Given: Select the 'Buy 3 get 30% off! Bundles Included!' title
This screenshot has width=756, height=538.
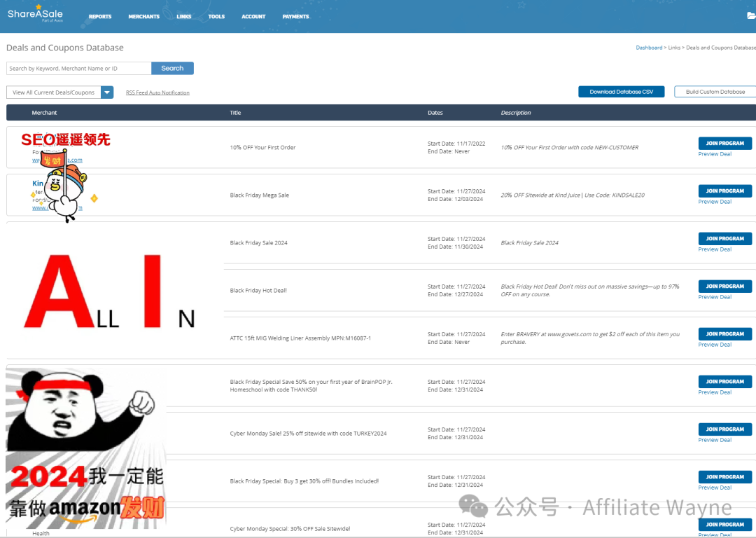Looking at the screenshot, I should tap(304, 481).
